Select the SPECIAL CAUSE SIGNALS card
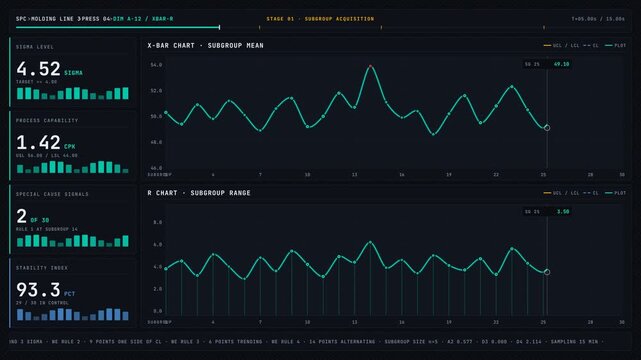The image size is (641, 360). [x=73, y=219]
